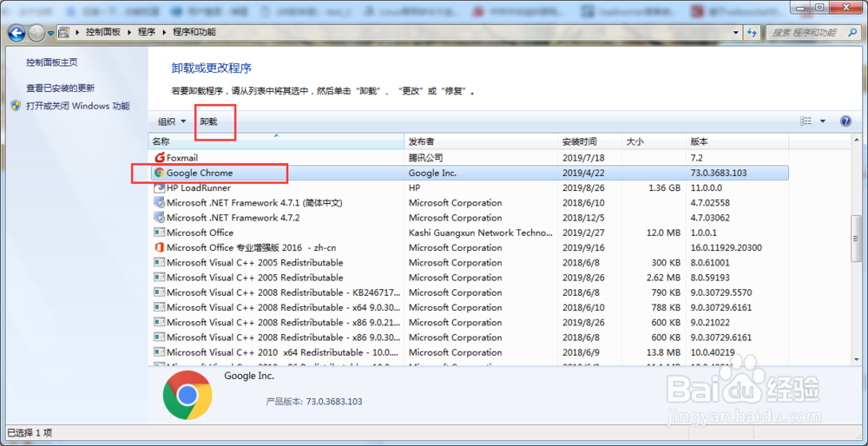The height and width of the screenshot is (446, 868).
Task: Open the 组织 dropdown menu
Action: [x=172, y=121]
